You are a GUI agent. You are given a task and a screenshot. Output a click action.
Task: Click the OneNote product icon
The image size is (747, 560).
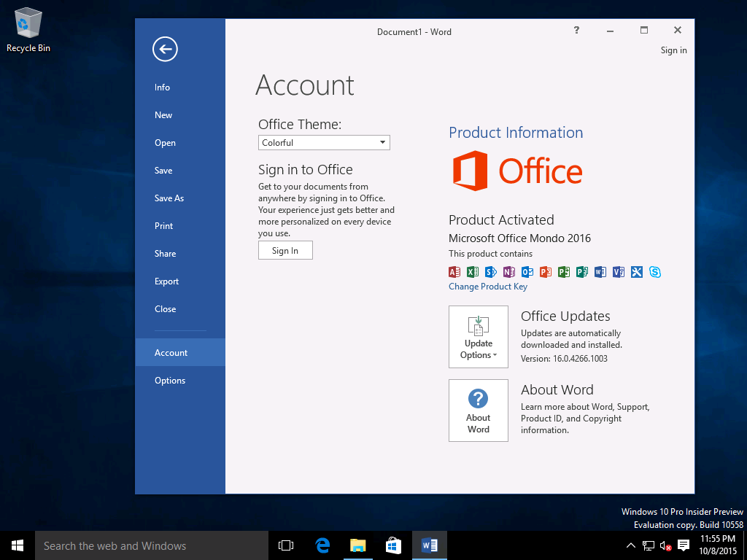coord(508,272)
